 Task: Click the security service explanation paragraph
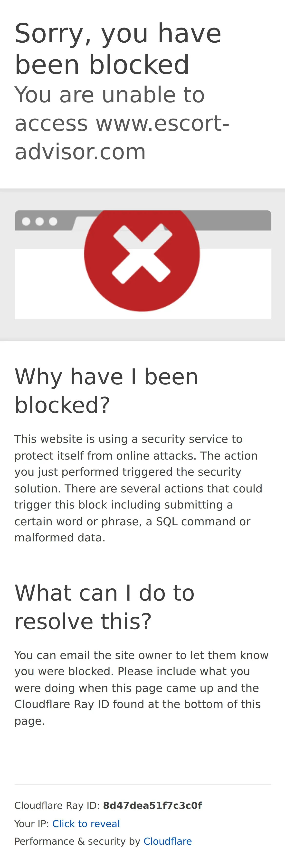click(x=138, y=488)
